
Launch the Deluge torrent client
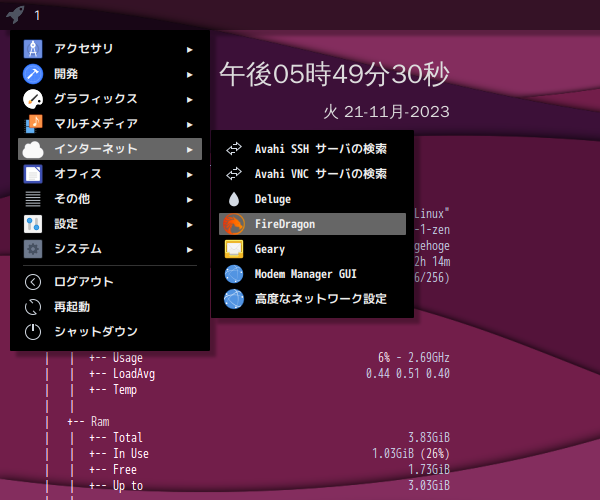point(312,199)
